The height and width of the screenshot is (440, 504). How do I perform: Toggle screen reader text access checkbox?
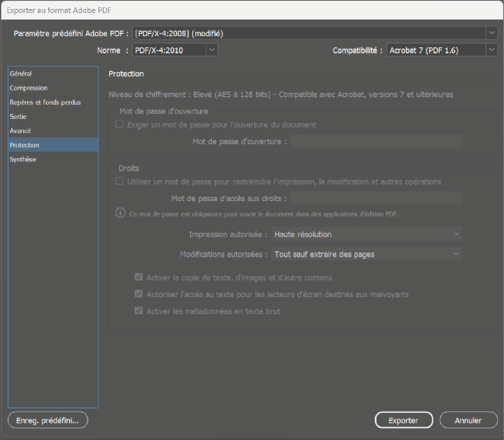(x=139, y=294)
